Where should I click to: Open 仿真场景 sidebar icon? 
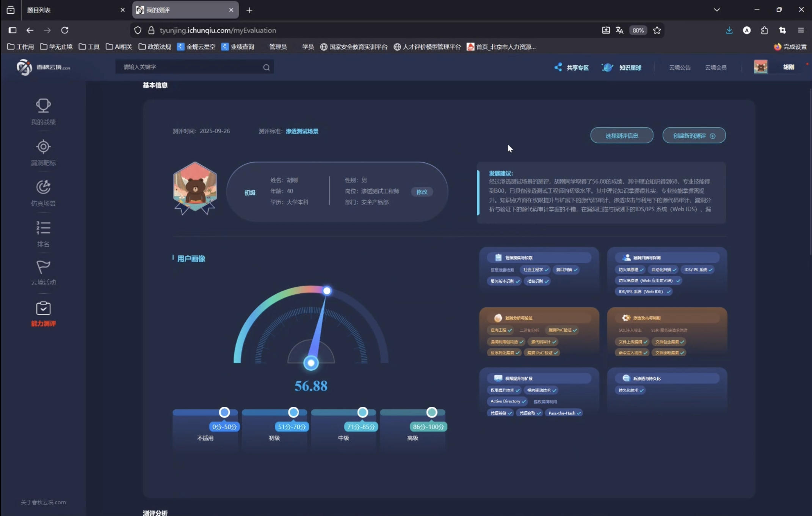[43, 187]
